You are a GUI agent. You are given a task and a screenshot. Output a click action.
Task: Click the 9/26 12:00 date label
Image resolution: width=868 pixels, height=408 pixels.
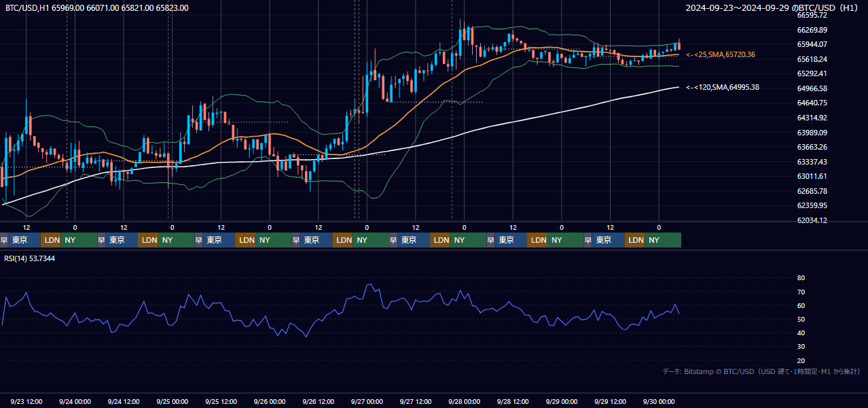pos(319,401)
